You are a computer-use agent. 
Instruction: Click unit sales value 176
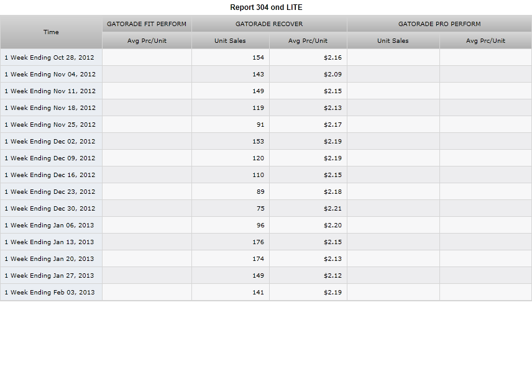point(258,242)
